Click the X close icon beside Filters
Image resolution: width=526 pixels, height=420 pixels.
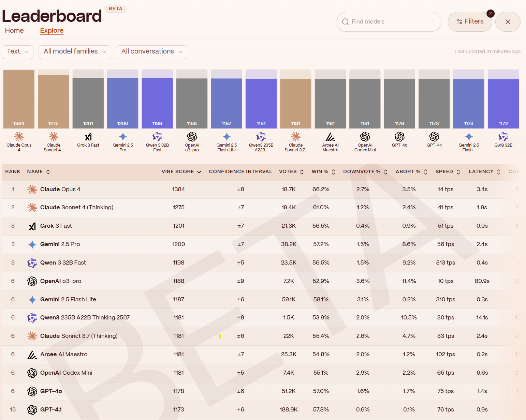click(508, 22)
